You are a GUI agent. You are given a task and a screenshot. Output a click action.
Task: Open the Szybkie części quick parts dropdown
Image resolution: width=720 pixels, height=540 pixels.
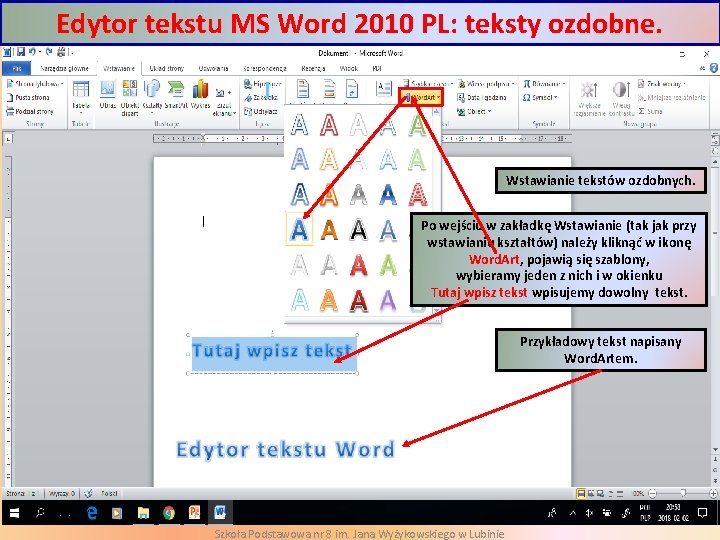point(428,84)
